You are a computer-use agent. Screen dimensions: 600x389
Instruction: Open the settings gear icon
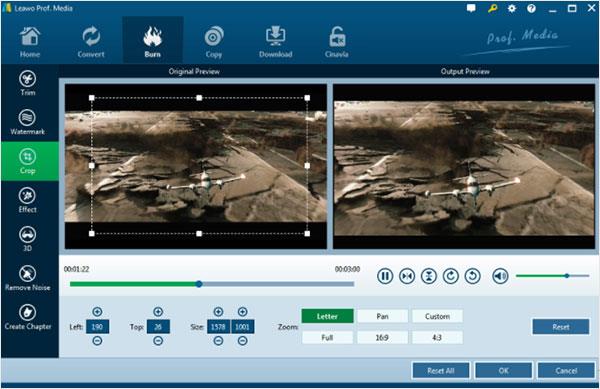tap(512, 8)
